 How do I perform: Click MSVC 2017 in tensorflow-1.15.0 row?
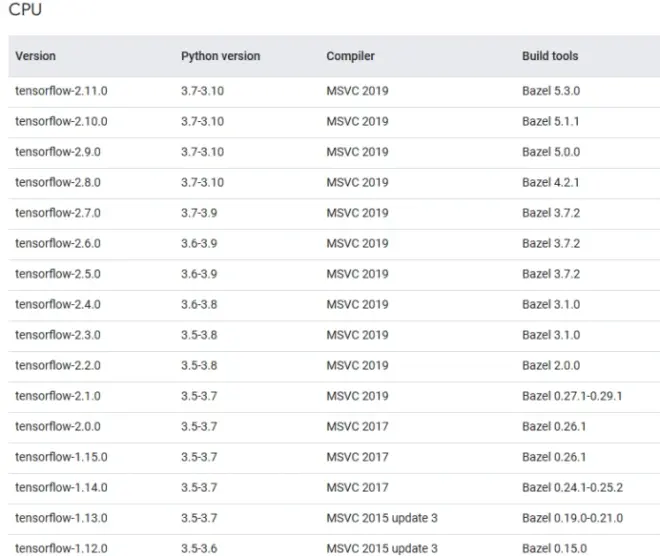pos(357,457)
